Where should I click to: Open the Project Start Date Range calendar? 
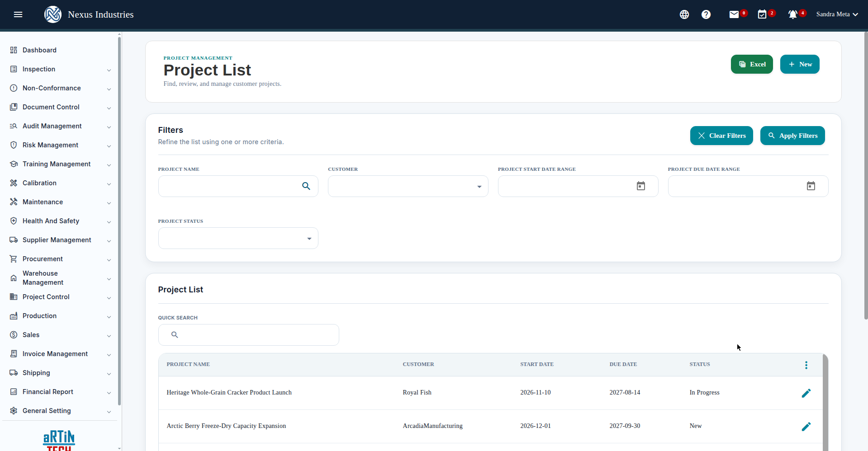(x=641, y=186)
